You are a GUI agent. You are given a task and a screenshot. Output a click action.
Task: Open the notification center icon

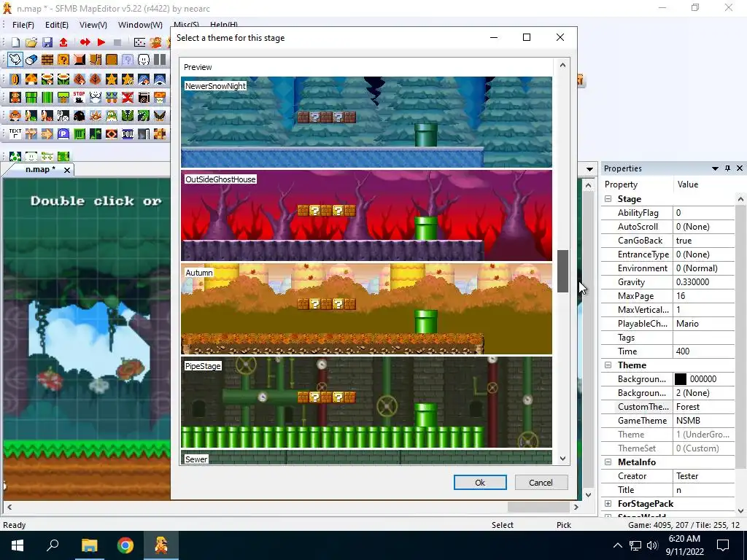tap(723, 545)
